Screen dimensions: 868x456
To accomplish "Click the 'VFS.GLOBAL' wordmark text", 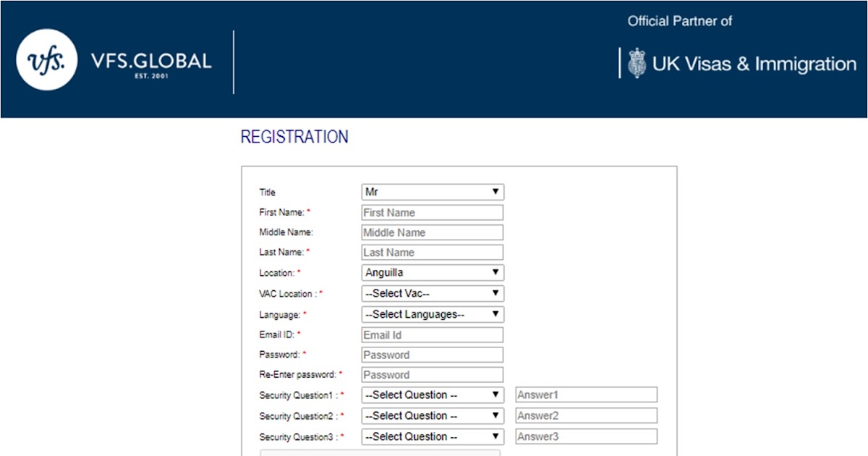I will (x=151, y=60).
